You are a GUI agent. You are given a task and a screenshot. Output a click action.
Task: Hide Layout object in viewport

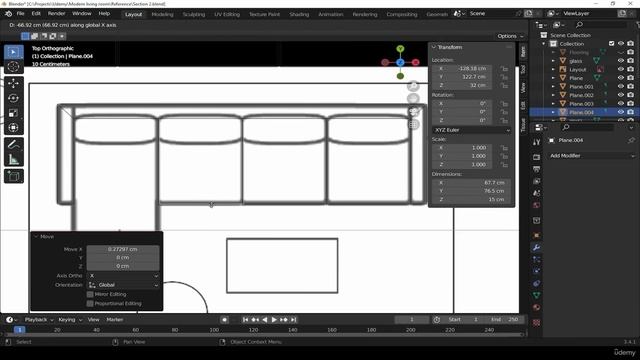point(621,69)
